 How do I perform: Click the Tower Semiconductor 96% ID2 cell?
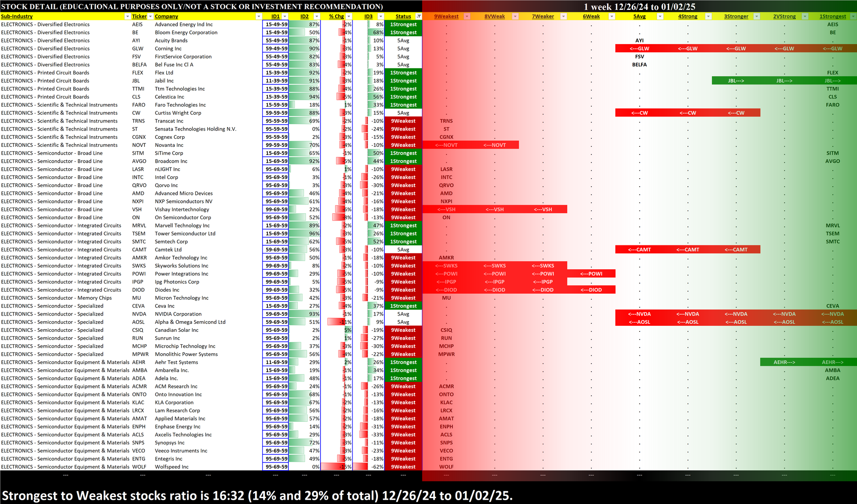point(305,233)
